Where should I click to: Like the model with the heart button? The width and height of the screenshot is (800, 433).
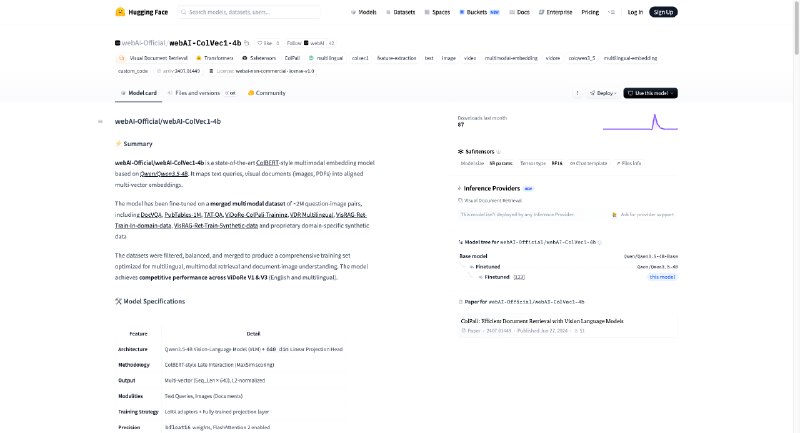265,43
